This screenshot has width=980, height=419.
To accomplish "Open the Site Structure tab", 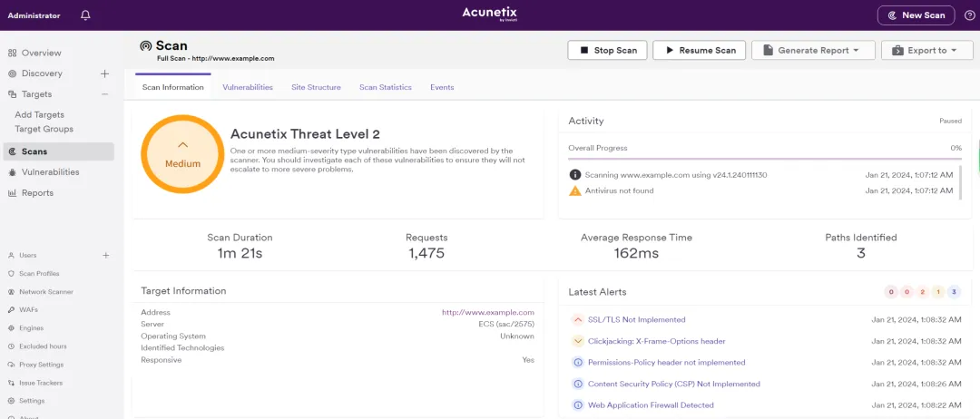I will point(317,87).
